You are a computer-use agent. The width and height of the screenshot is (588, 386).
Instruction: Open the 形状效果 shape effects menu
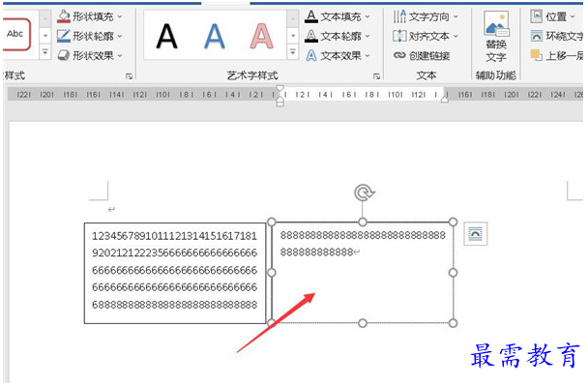click(90, 55)
